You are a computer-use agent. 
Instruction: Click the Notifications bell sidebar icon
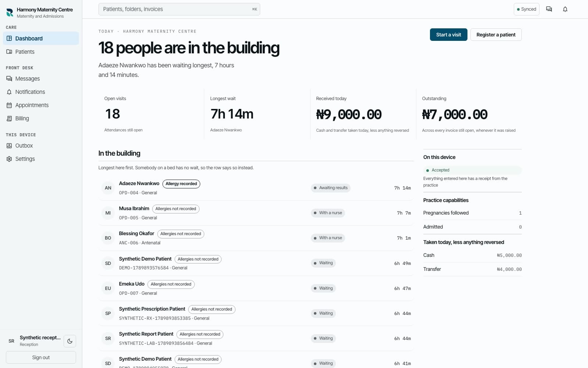tap(9, 92)
